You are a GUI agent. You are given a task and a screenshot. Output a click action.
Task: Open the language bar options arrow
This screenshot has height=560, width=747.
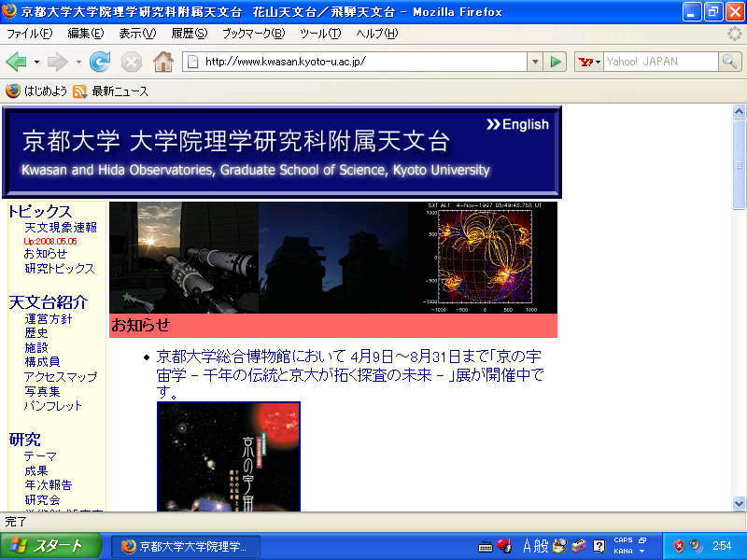click(x=642, y=552)
